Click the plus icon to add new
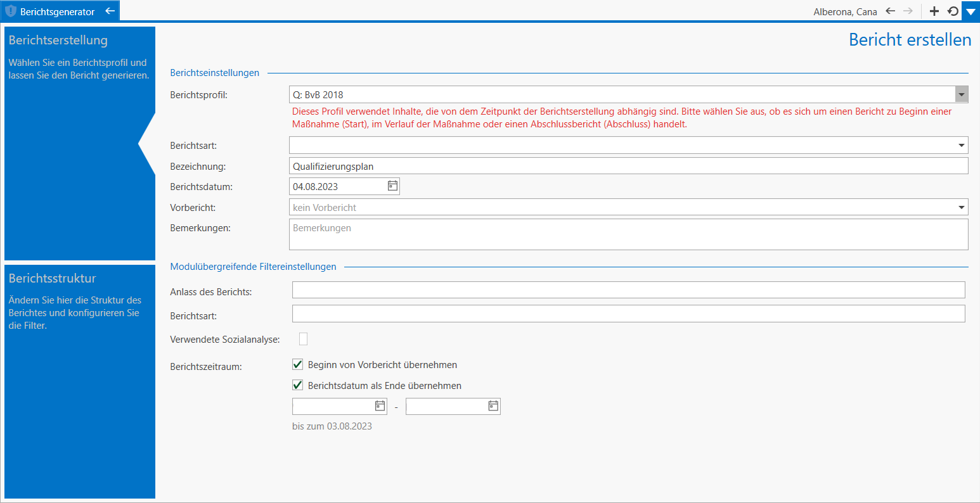Image resolution: width=980 pixels, height=503 pixels. pos(934,11)
